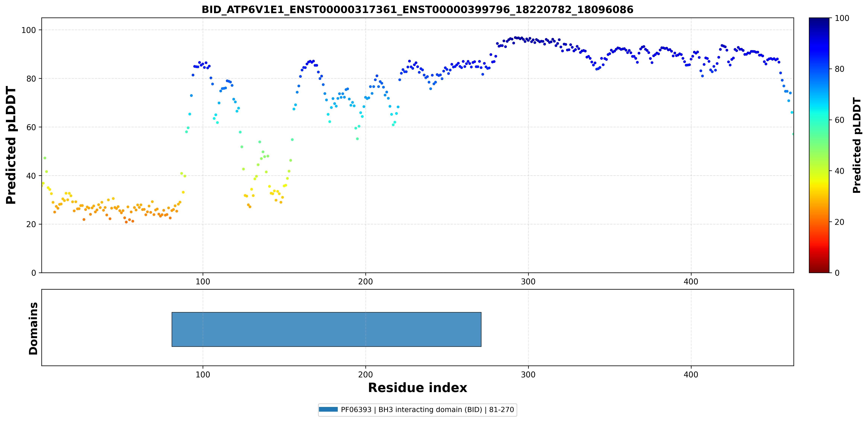Click x-axis tick 300 under scatter plot
868x422 pixels.
pos(528,282)
